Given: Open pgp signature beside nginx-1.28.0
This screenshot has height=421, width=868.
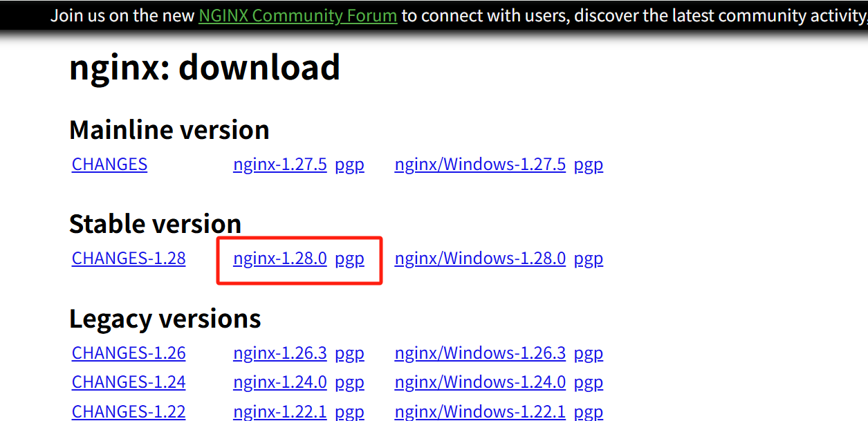Looking at the screenshot, I should (x=349, y=259).
